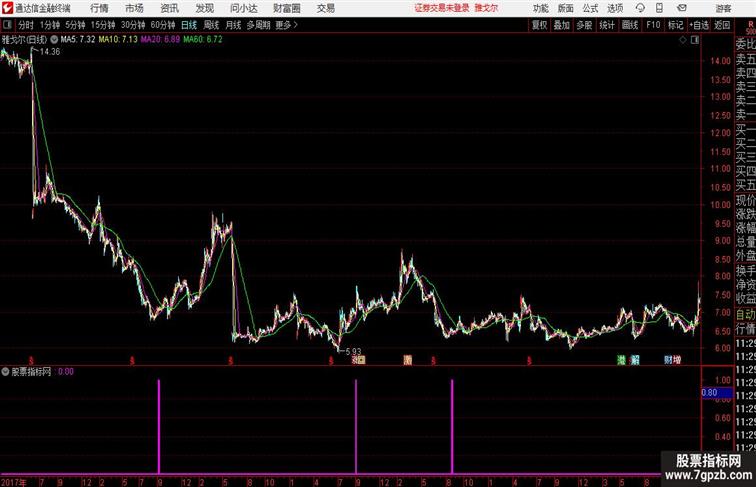This screenshot has width=756, height=487.
Task: Click the 返回 back button
Action: [x=722, y=25]
